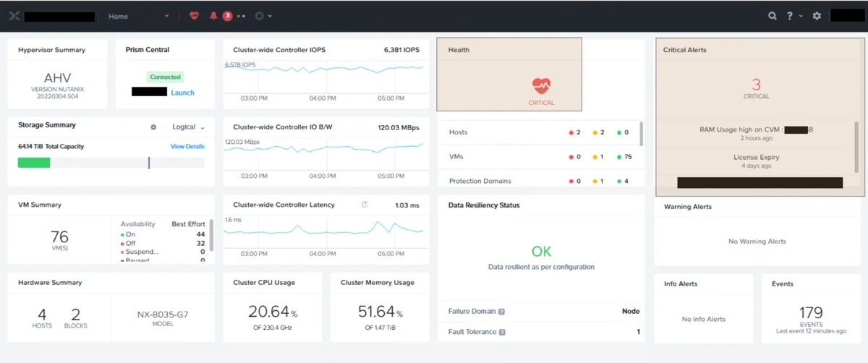The width and height of the screenshot is (868, 363).
Task: Expand the help menu chevron
Action: click(x=801, y=16)
